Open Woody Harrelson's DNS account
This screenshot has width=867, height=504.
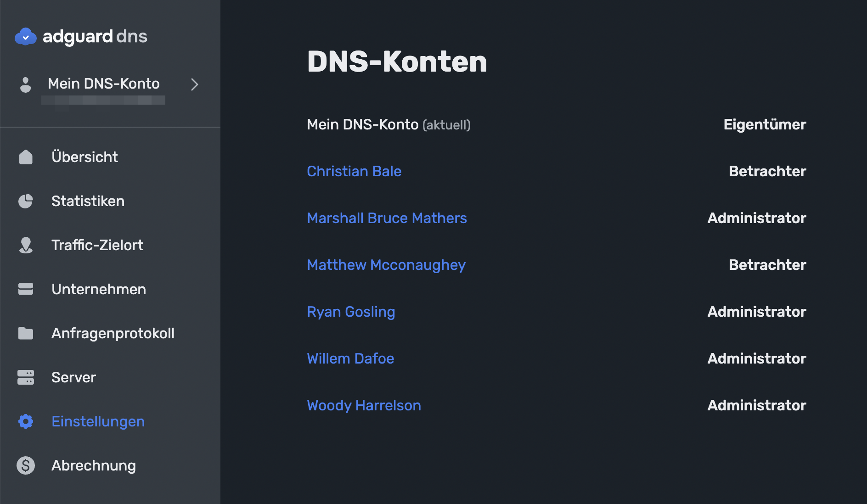pos(364,405)
